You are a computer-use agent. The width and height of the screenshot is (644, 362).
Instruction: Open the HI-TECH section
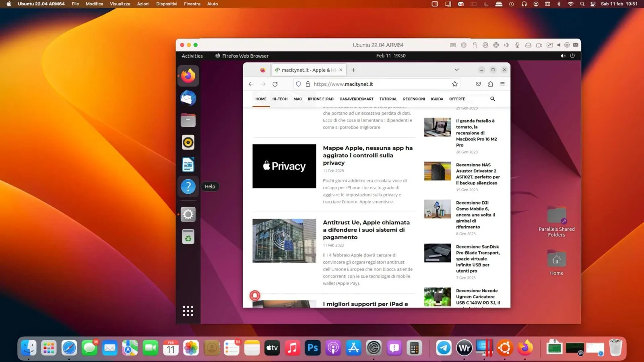(x=280, y=99)
